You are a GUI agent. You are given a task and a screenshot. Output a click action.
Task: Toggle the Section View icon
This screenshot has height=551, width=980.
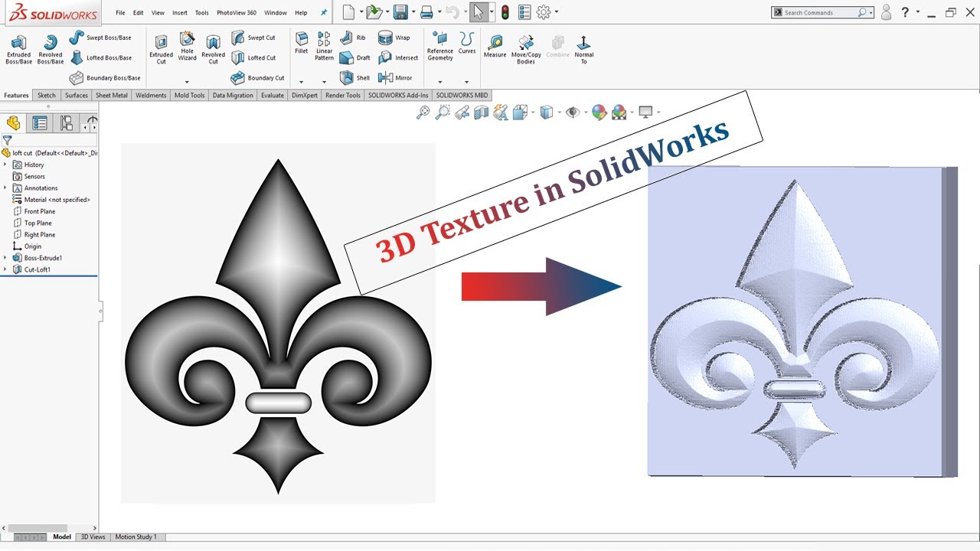click(x=481, y=112)
